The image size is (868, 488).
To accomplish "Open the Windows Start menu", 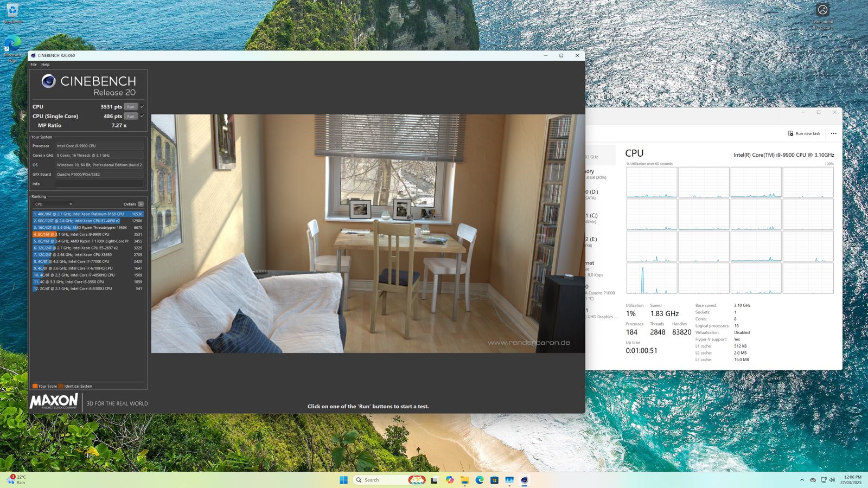I will tap(343, 480).
